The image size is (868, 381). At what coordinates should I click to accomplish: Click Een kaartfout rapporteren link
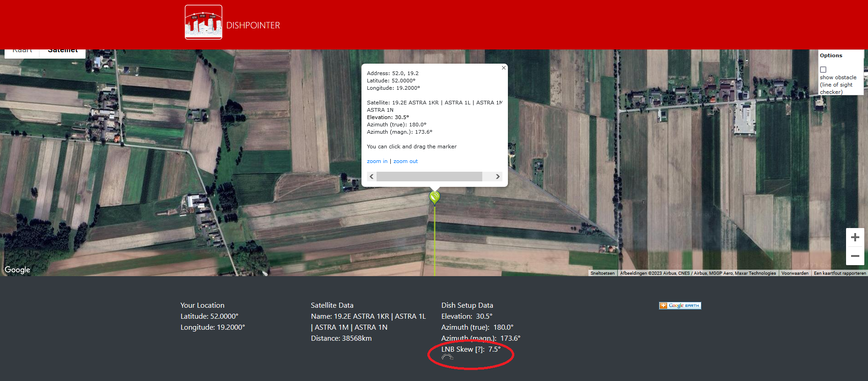(x=840, y=273)
